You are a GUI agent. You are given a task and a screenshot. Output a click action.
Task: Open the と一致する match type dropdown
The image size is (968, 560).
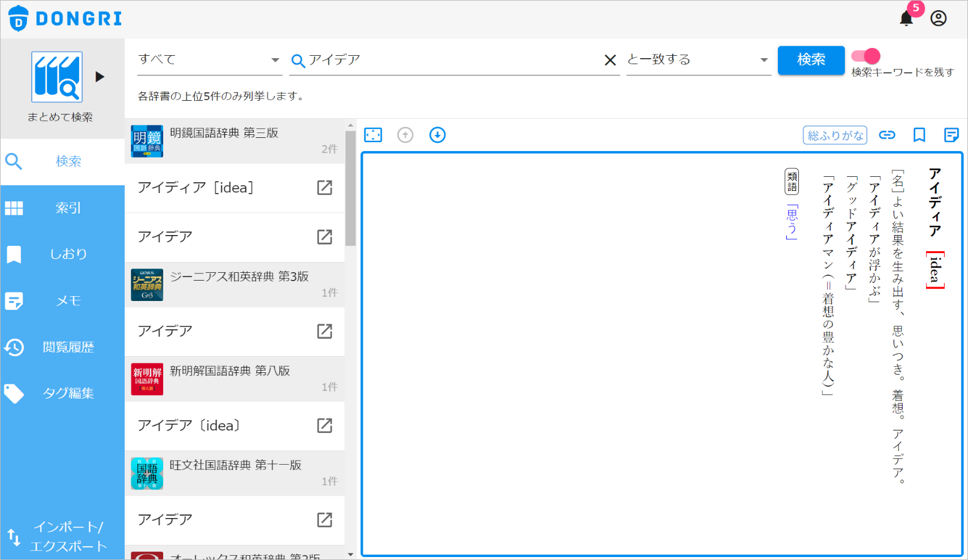point(699,60)
